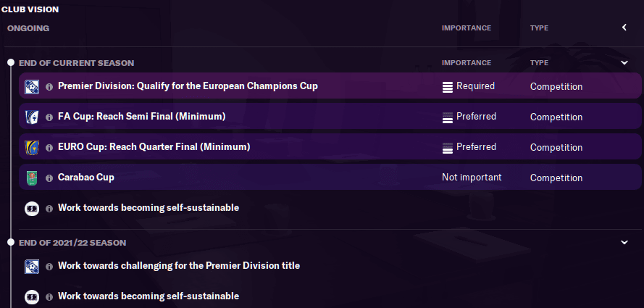Click the Required importance level indicator
Screen dimensions: 644x308
pyautogui.click(x=468, y=86)
